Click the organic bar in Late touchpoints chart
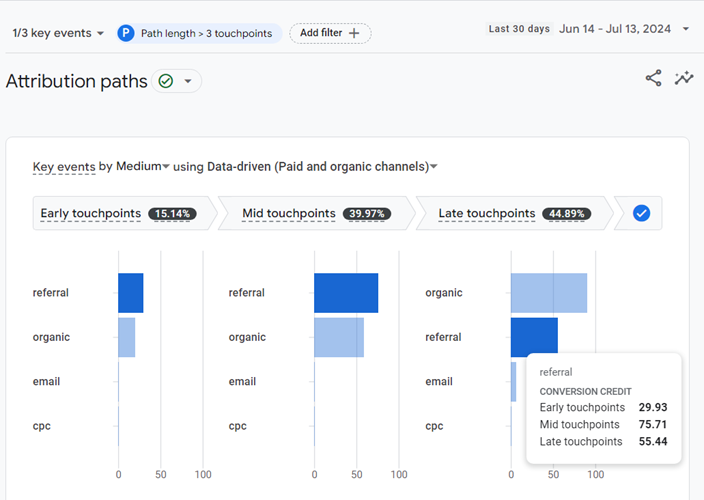This screenshot has width=704, height=500. (548, 293)
